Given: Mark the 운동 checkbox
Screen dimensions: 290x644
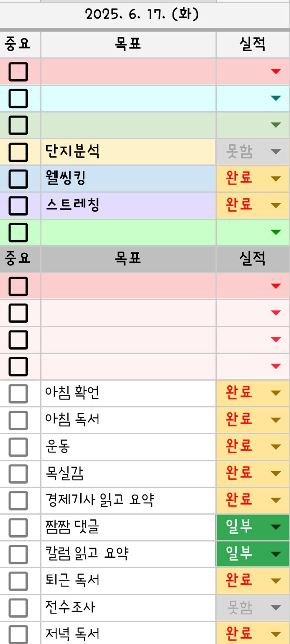Looking at the screenshot, I should pos(18,447).
